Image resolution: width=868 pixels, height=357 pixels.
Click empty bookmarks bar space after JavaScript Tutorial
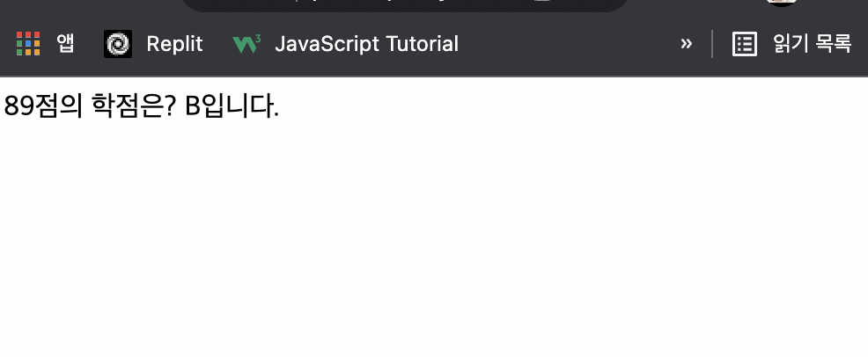563,43
